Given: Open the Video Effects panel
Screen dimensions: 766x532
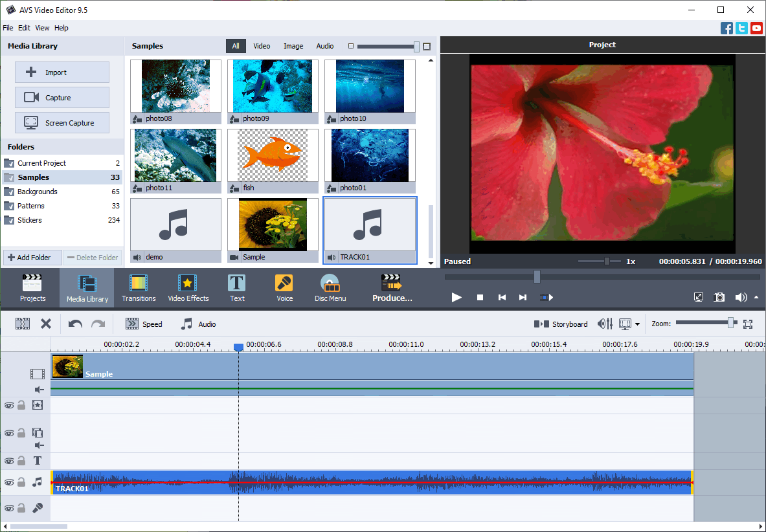Looking at the screenshot, I should (188, 287).
